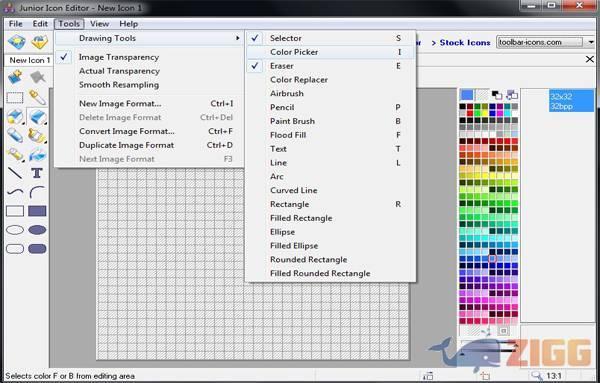Choose Paint Brush from the submenu

pos(331,121)
